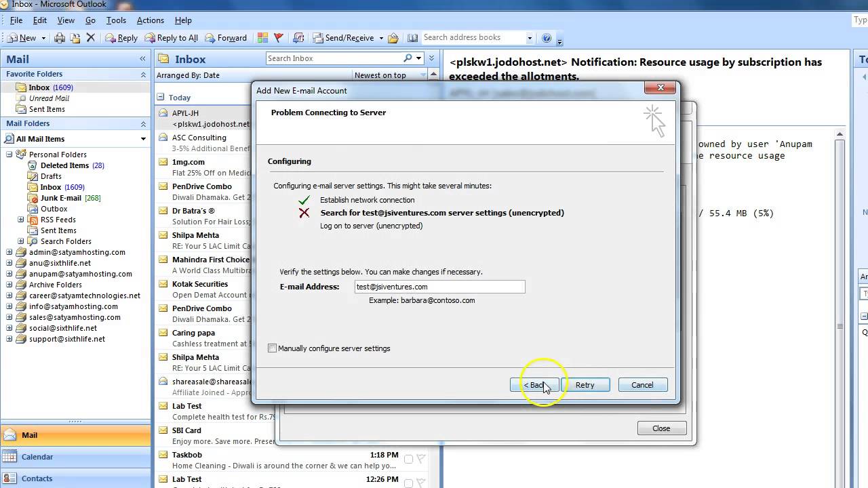Expand the admin@satyamhosting.com account
This screenshot has height=488, width=868.
(x=9, y=252)
